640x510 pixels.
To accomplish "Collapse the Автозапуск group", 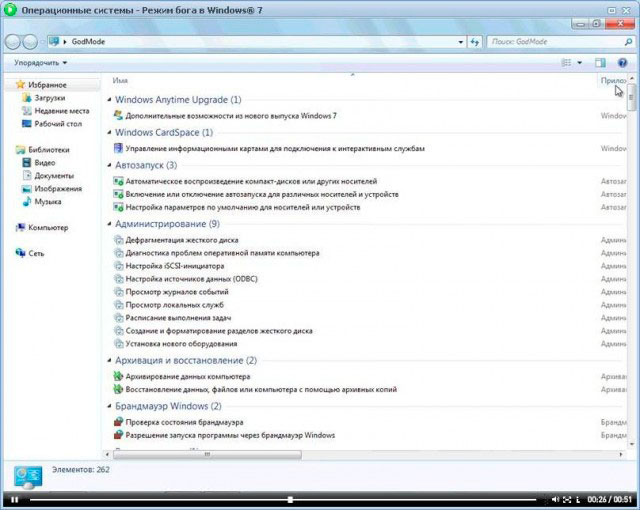I will point(109,165).
